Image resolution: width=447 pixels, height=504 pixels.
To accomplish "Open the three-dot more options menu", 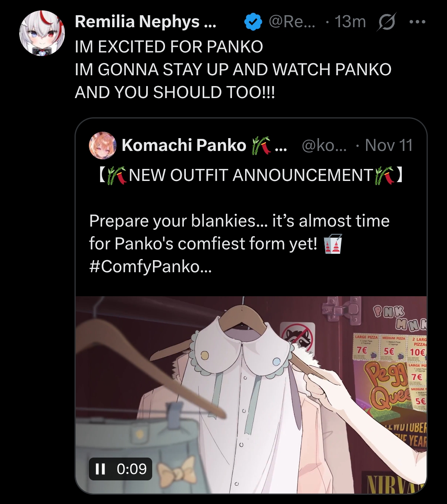I will (x=417, y=22).
